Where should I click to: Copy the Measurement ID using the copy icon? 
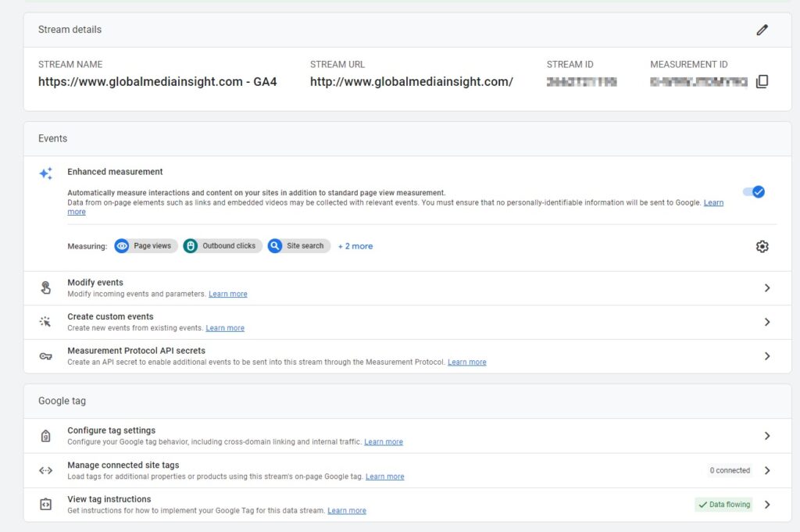click(x=762, y=80)
